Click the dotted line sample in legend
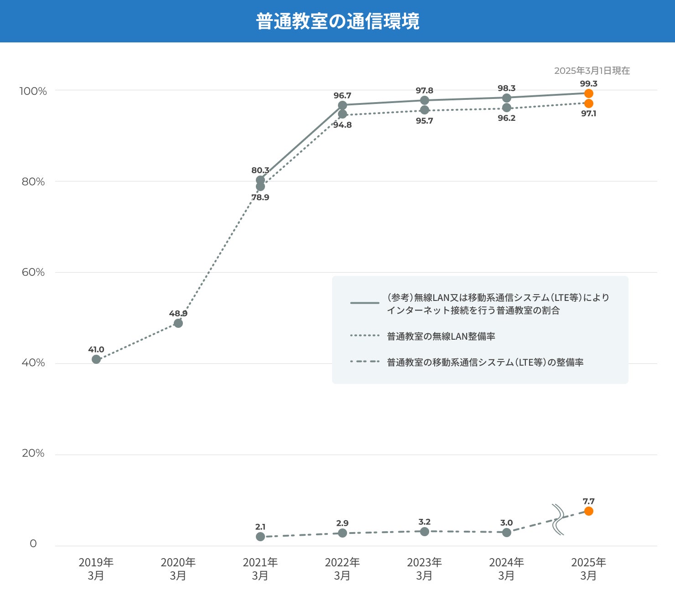This screenshot has height=616, width=675. 364,336
